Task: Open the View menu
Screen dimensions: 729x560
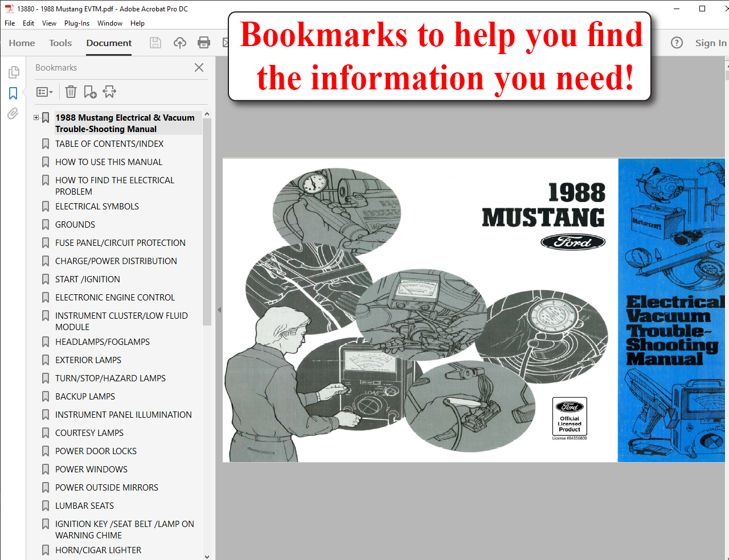Action: tap(49, 23)
